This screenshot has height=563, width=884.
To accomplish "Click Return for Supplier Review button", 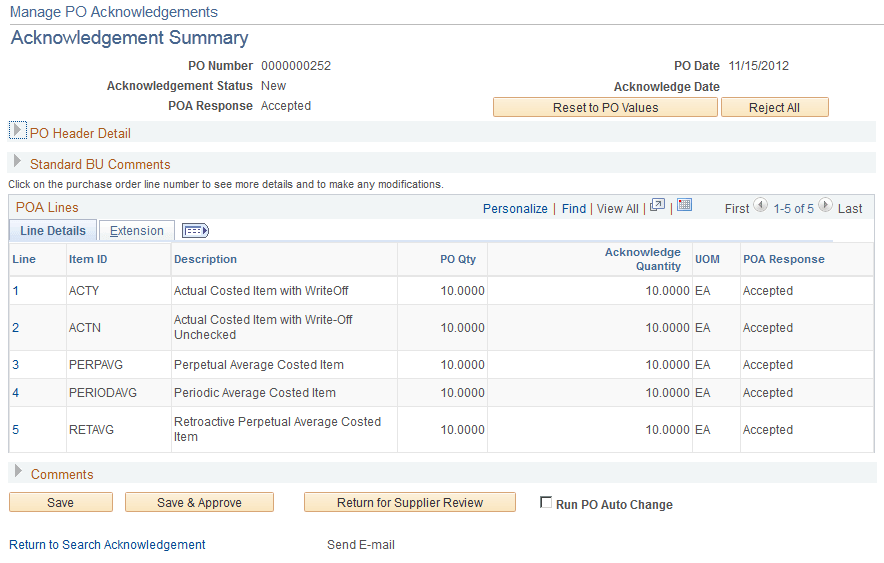I will point(410,503).
